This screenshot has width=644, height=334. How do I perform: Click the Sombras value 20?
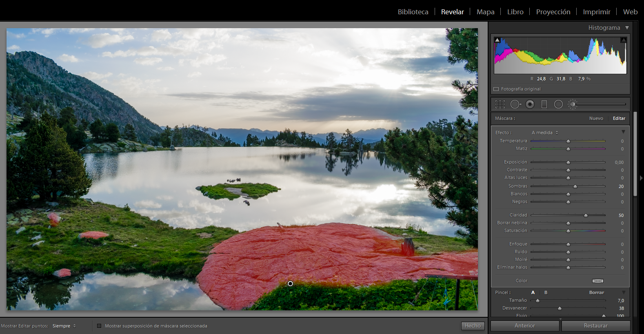click(x=621, y=186)
